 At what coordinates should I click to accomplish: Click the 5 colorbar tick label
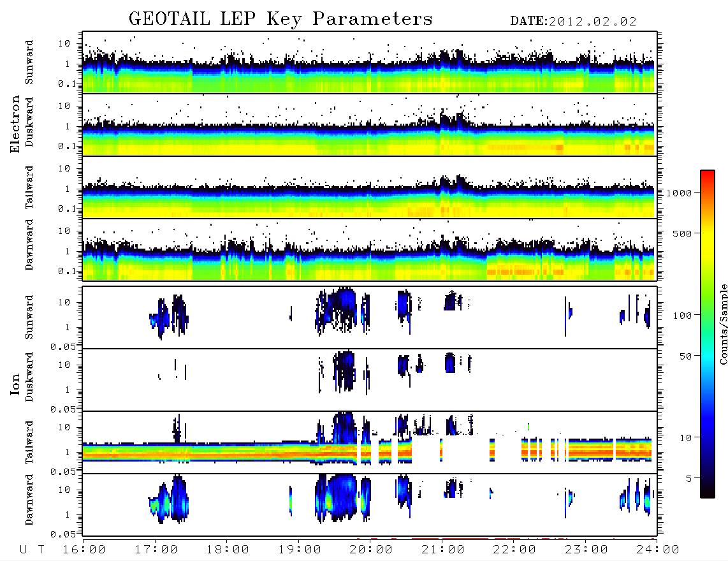(x=689, y=479)
